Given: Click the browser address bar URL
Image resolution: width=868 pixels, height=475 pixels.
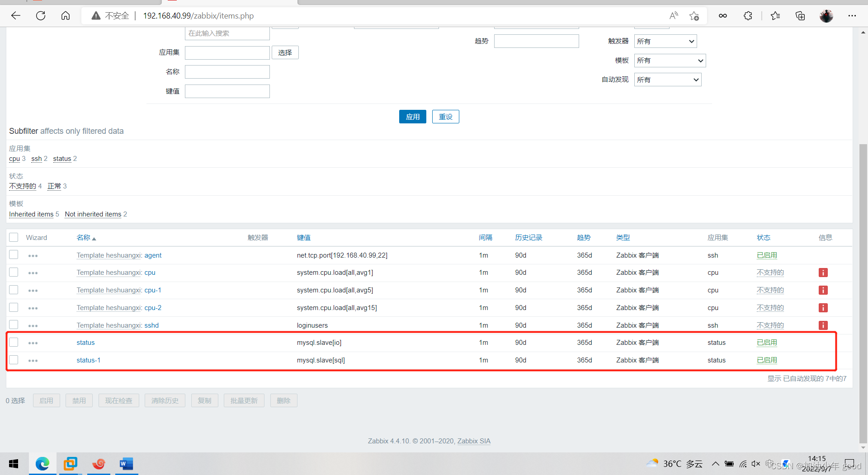Looking at the screenshot, I should 198,16.
